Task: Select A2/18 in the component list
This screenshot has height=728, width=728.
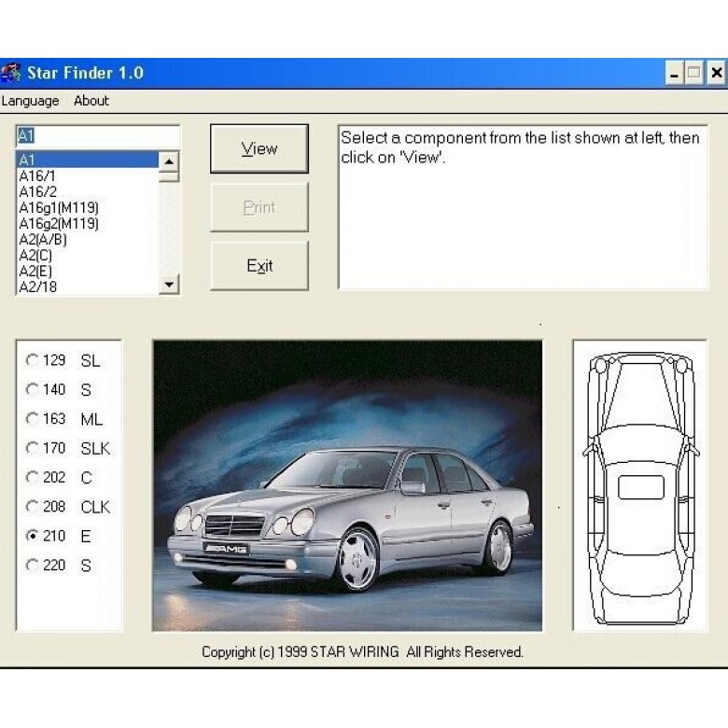Action: point(88,287)
